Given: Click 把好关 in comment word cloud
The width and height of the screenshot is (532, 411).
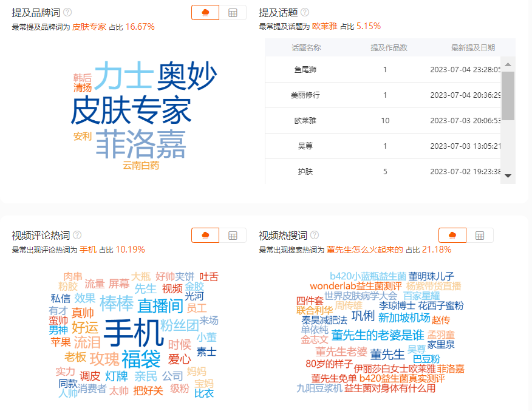Looking at the screenshot, I should point(148,390).
